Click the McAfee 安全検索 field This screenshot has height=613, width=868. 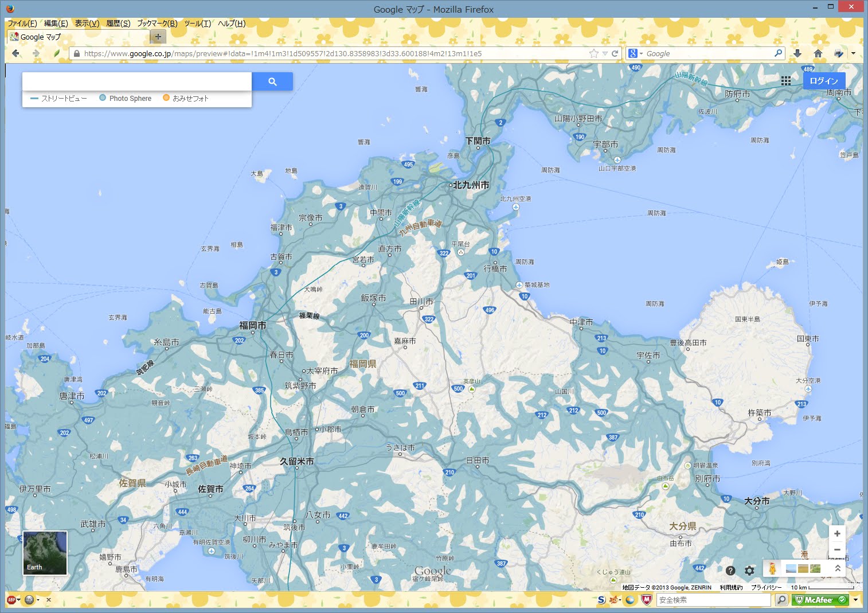click(714, 600)
